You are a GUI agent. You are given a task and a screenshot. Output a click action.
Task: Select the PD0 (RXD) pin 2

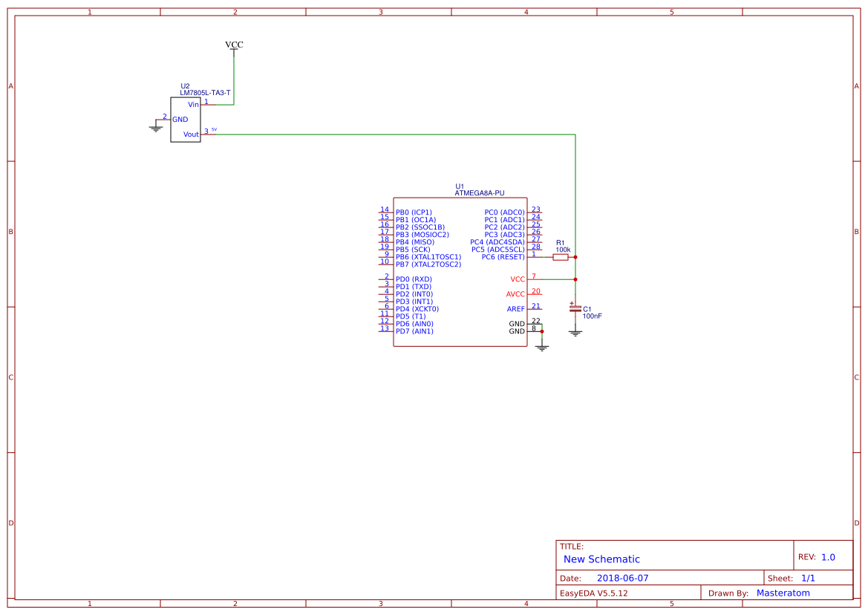point(385,279)
